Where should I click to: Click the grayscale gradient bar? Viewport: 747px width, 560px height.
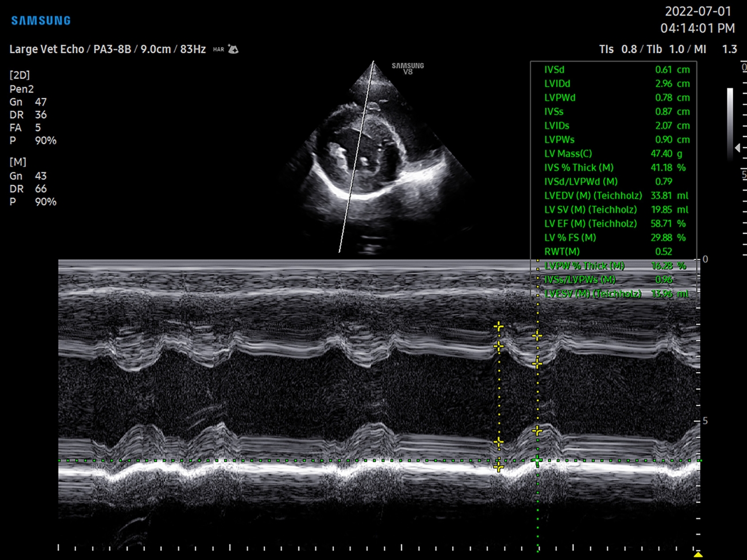click(x=730, y=121)
